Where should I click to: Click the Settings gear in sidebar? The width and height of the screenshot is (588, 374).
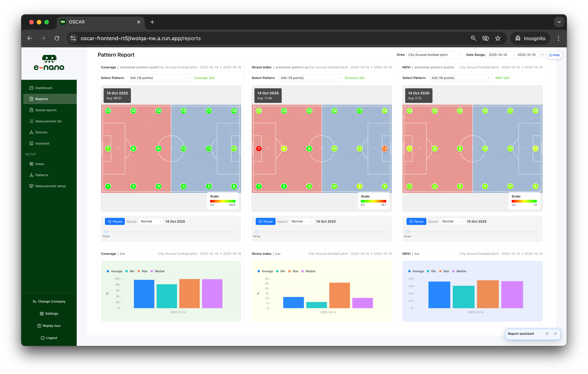42,314
